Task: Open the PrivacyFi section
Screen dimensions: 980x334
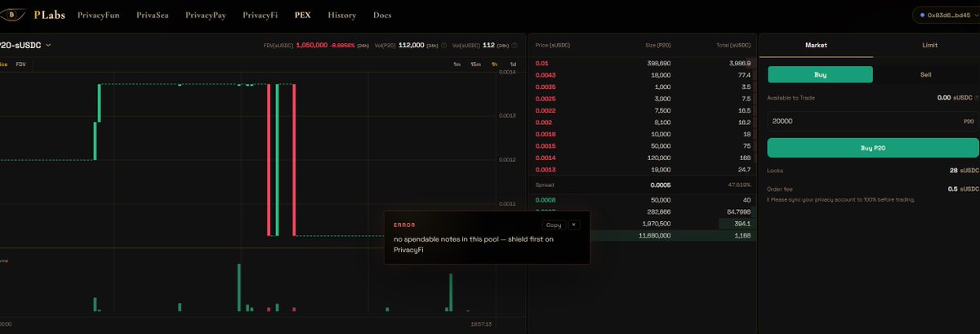Action: pos(261,15)
